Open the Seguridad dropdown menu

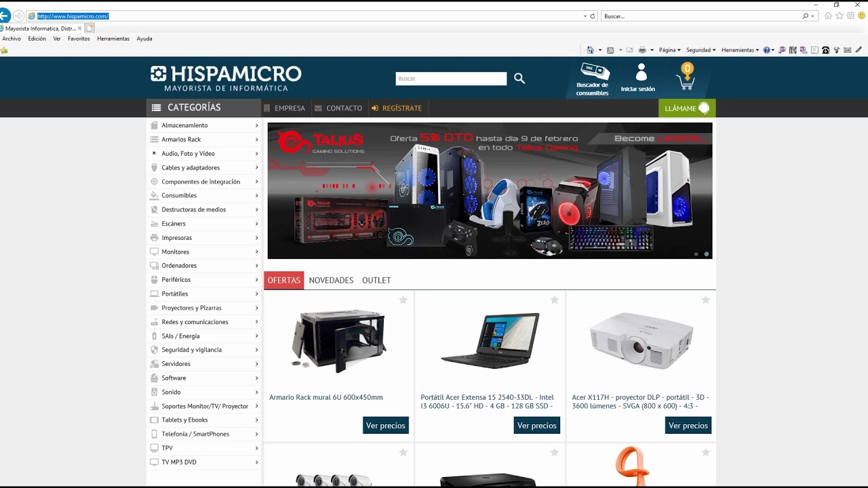tap(701, 50)
